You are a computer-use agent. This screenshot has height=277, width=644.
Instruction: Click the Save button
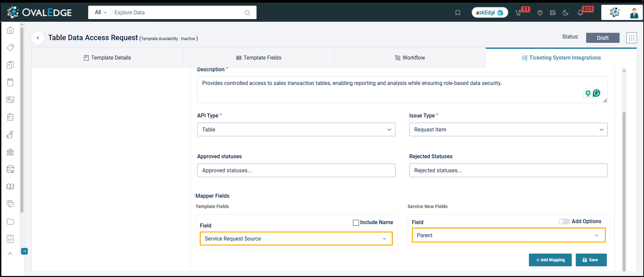point(591,260)
